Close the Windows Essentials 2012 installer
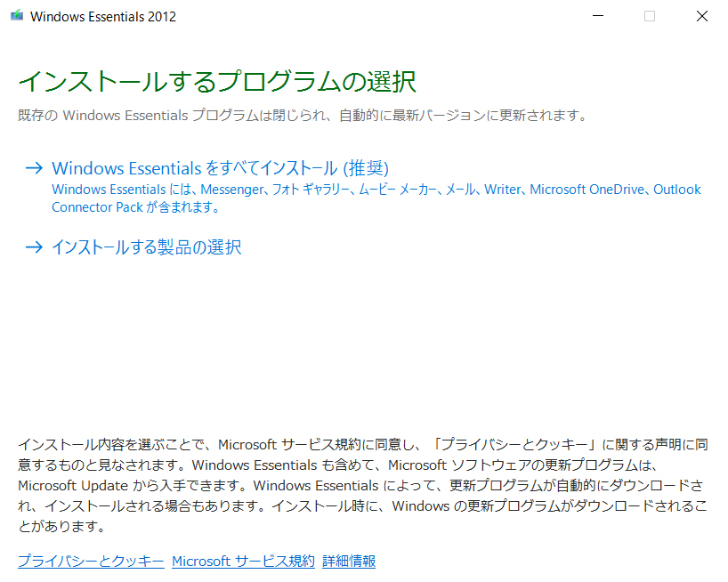Screen dimensions: 728x582 click(x=701, y=16)
